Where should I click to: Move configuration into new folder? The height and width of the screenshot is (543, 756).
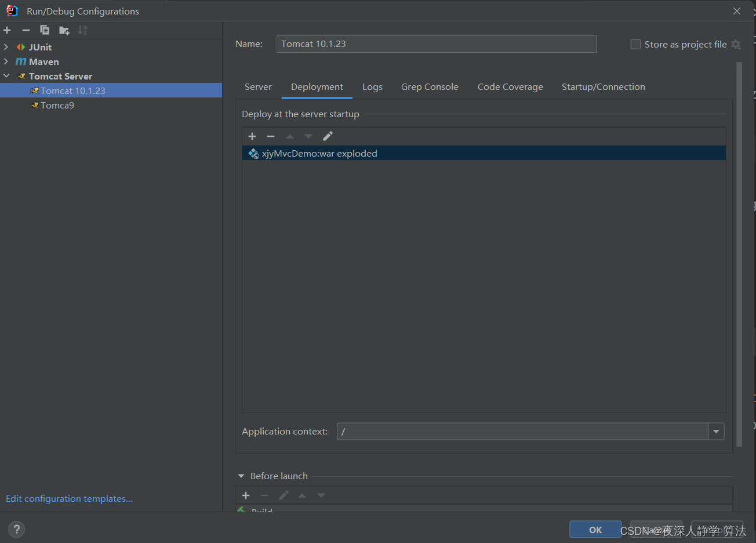tap(64, 30)
